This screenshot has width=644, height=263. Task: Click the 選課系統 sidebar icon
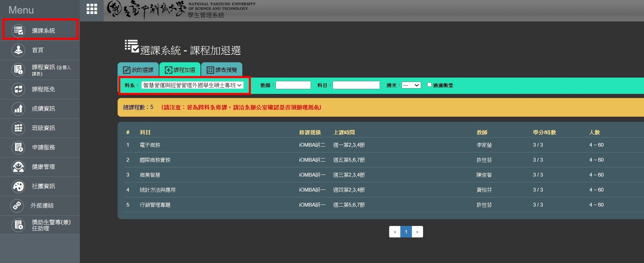tap(18, 31)
